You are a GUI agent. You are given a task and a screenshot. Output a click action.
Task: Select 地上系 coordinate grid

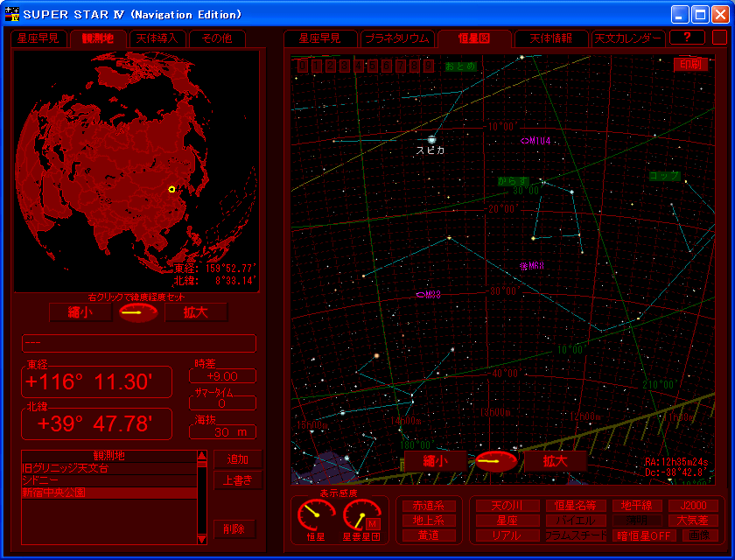(429, 520)
